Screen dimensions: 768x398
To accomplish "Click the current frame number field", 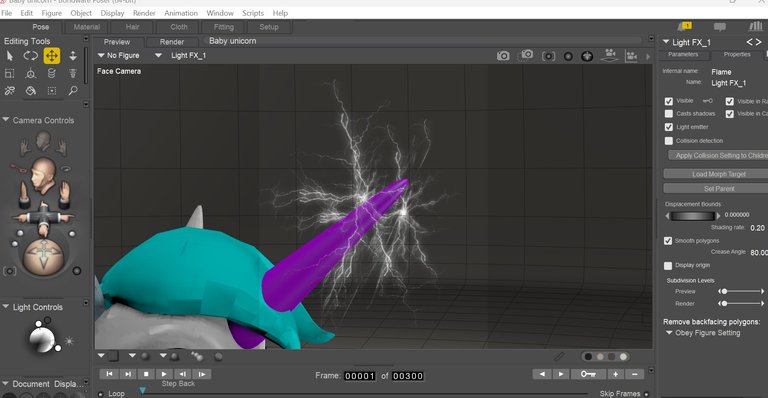I will (360, 376).
